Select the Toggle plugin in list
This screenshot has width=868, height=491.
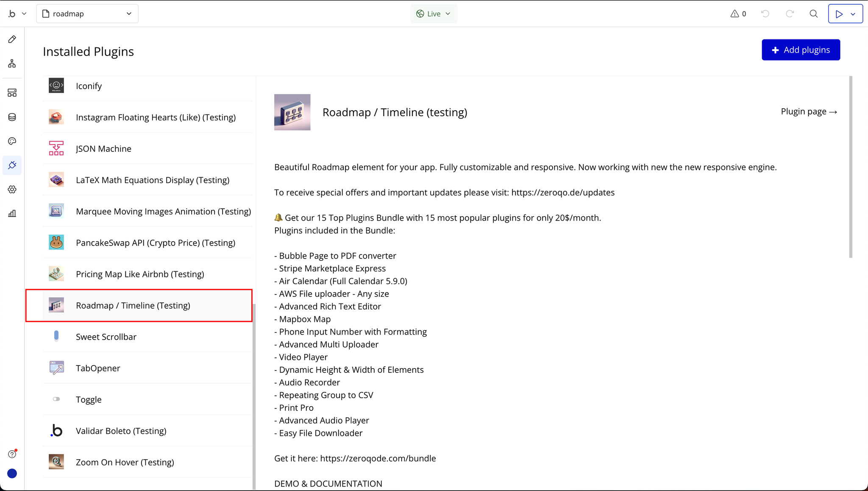click(x=89, y=399)
